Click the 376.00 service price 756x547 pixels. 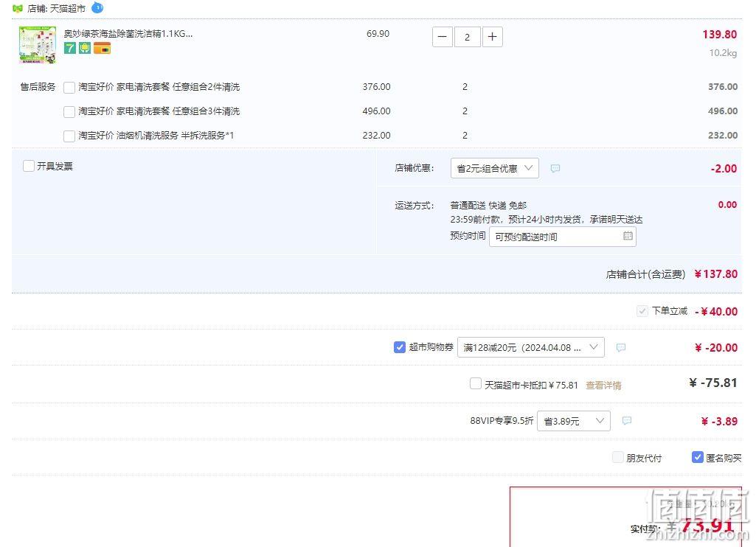[377, 87]
